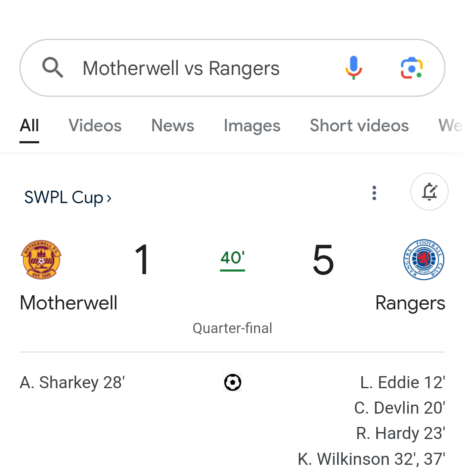Toggle match notifications with the bell icon

click(x=429, y=192)
